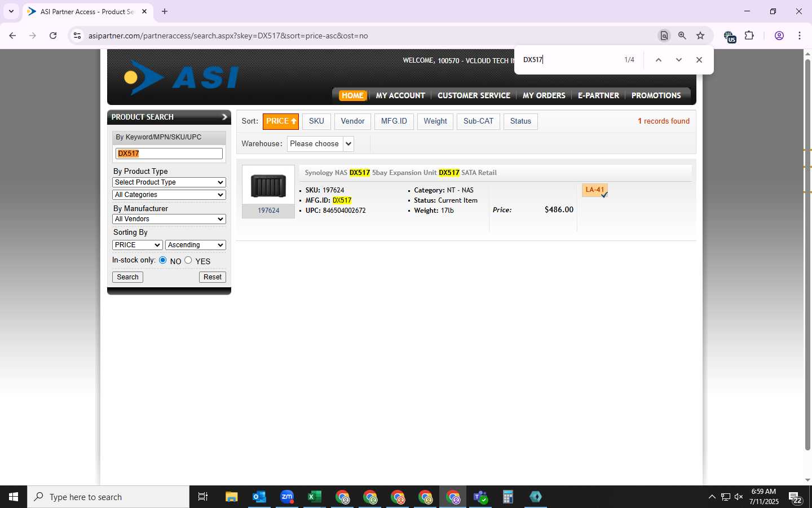This screenshot has width=812, height=508.
Task: Open Synology NAS DX517 product title
Action: tap(401, 173)
